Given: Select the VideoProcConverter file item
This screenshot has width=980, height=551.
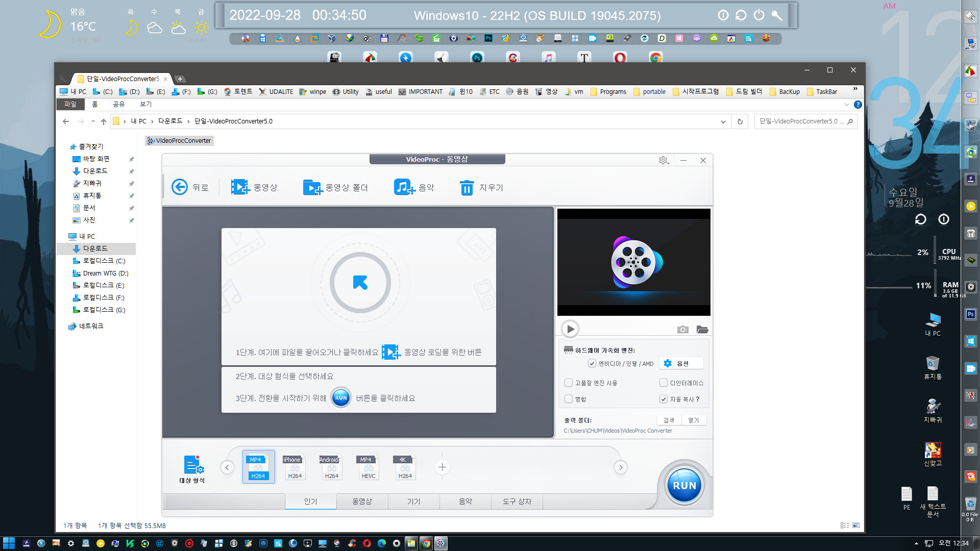Looking at the screenshot, I should pyautogui.click(x=179, y=141).
